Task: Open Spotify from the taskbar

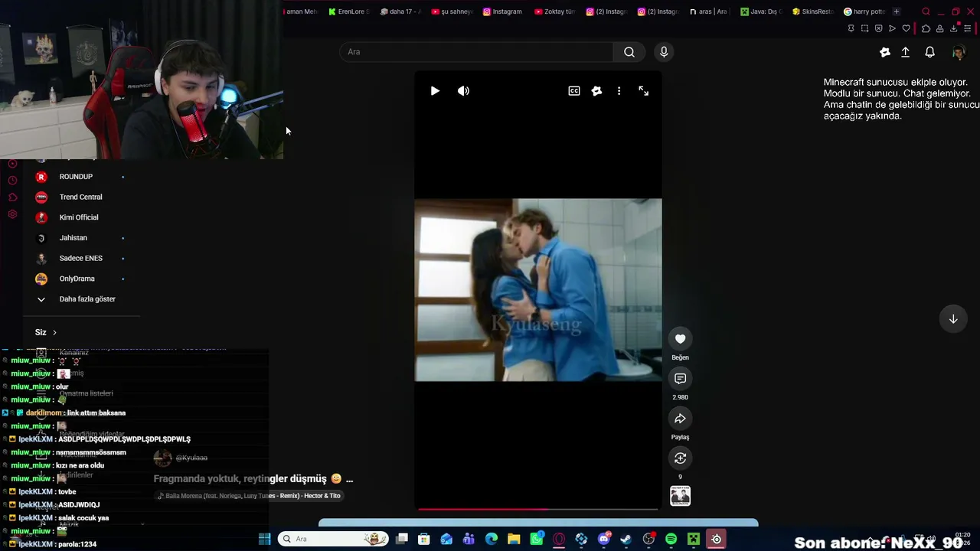Action: click(x=671, y=539)
